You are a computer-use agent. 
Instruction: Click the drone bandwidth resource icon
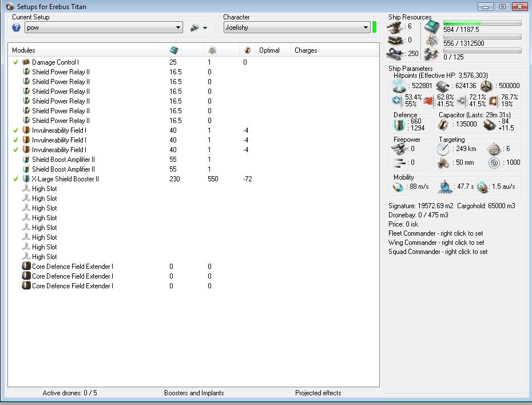coord(432,54)
